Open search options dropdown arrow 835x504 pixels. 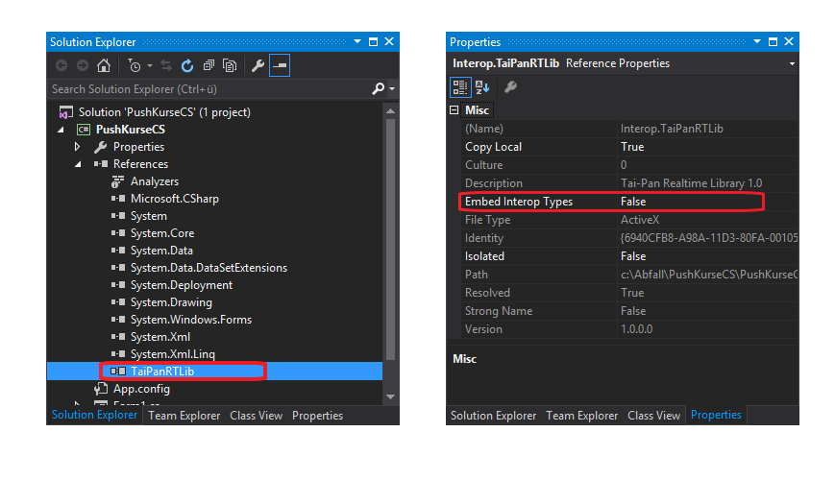(x=392, y=88)
